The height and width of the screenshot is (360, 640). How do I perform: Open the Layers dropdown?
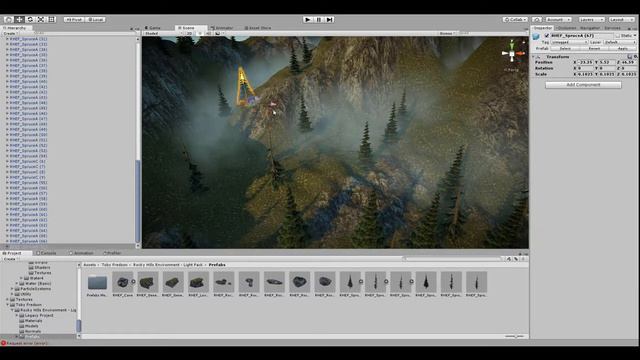[591, 19]
